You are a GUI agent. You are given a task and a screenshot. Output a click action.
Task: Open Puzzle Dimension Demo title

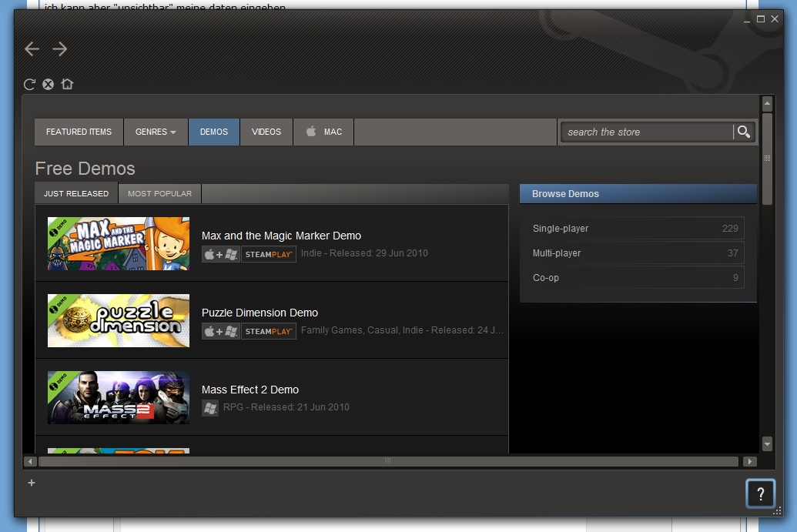(x=260, y=313)
